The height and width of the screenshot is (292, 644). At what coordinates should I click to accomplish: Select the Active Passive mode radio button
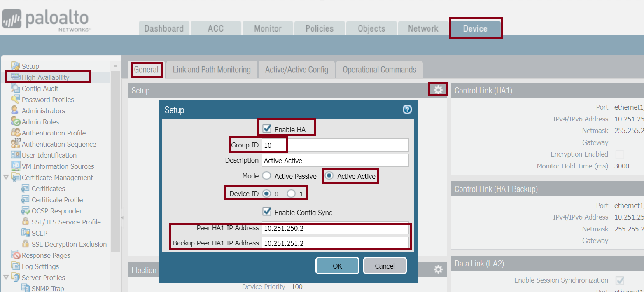pos(266,176)
